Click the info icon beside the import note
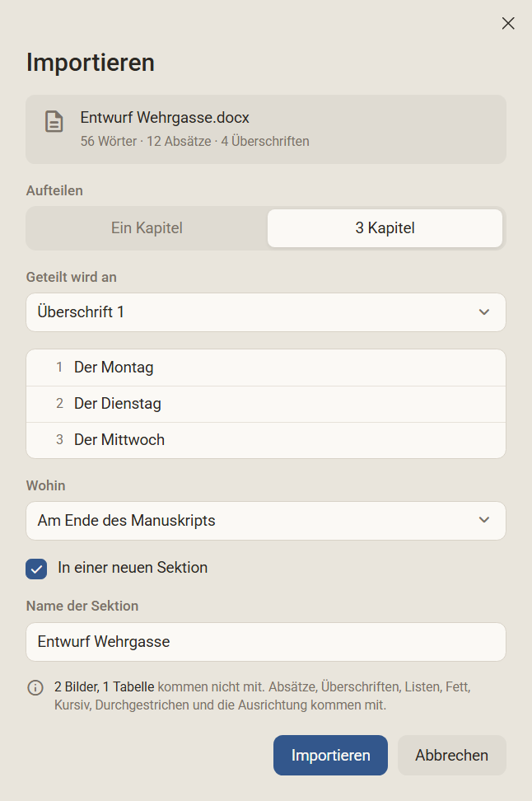This screenshot has width=532, height=801. pos(35,687)
